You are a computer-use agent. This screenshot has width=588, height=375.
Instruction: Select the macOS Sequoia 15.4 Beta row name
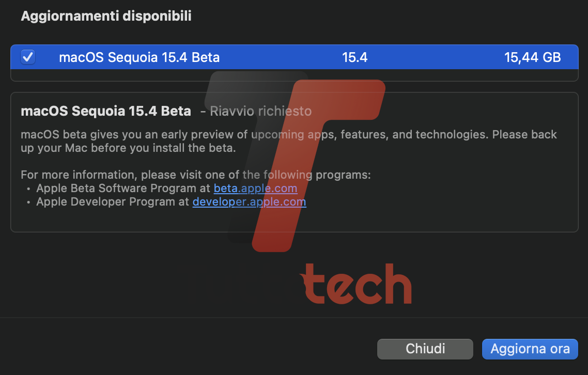point(139,57)
